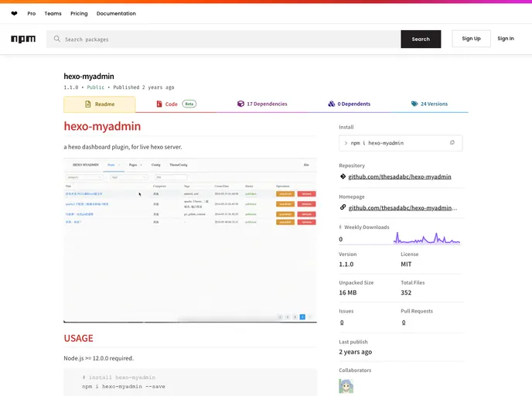
Task: Switch to the Code tab
Action: (176, 104)
